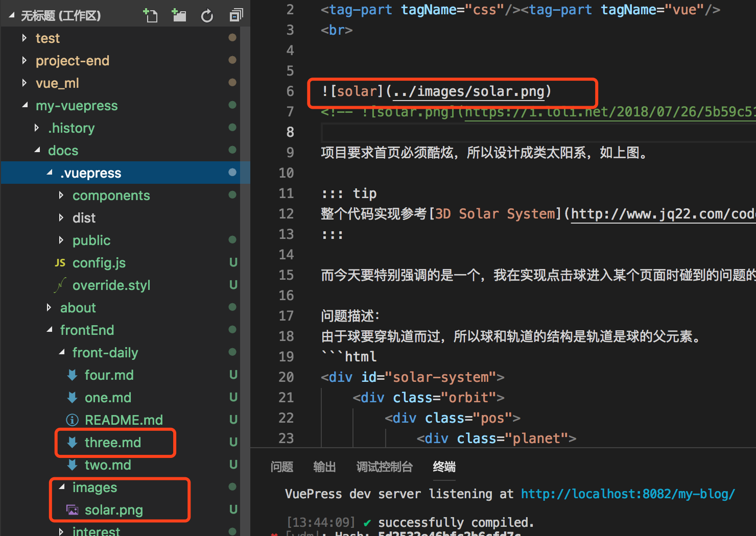Collapse the my-vuepress folder arrow
This screenshot has width=756, height=536.
[25, 106]
